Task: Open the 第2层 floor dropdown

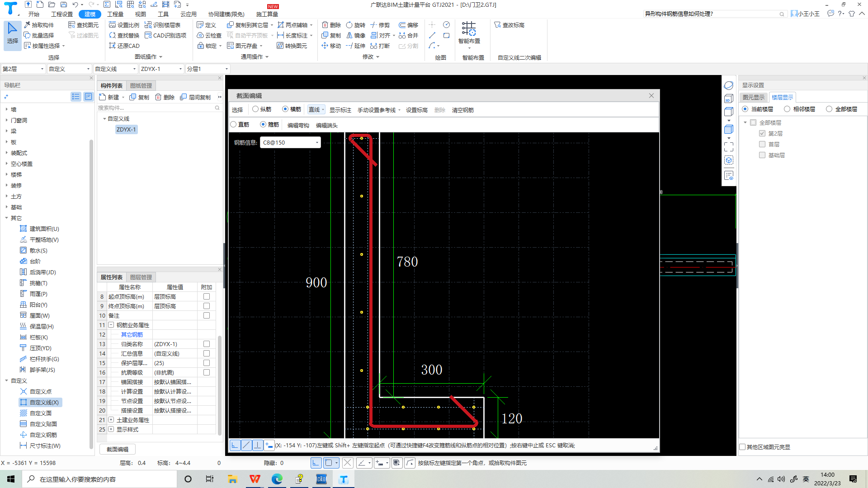Action: pos(24,69)
